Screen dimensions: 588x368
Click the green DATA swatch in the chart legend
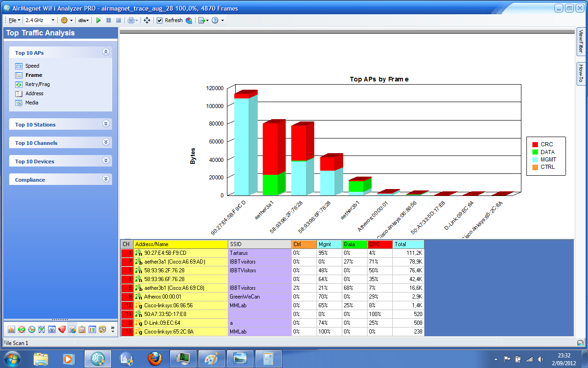[x=535, y=152]
